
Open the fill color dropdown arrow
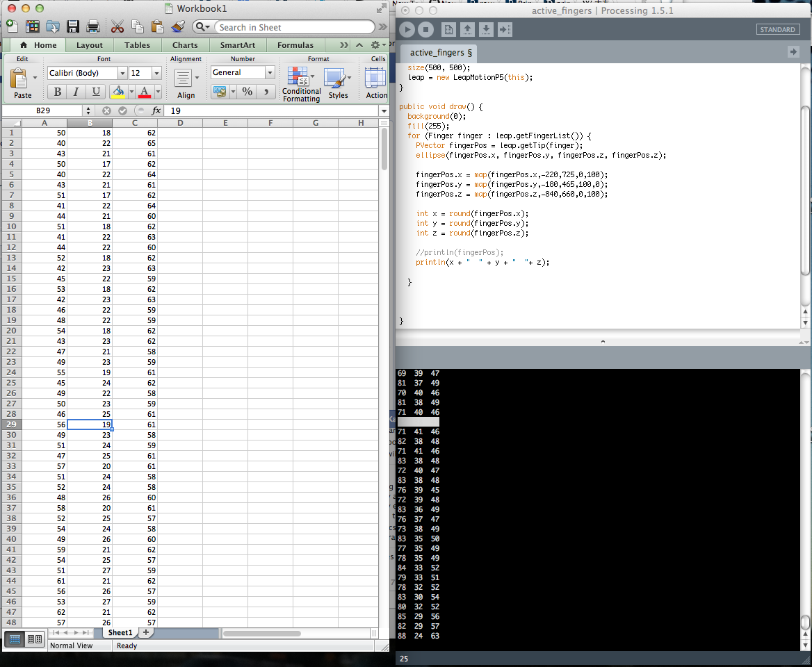[x=131, y=92]
